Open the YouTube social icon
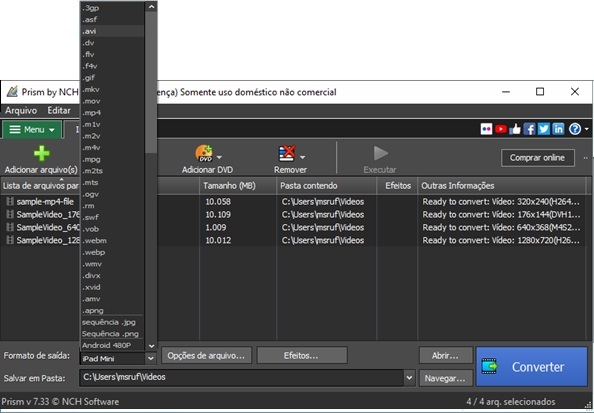This screenshot has width=594, height=413. click(x=501, y=129)
